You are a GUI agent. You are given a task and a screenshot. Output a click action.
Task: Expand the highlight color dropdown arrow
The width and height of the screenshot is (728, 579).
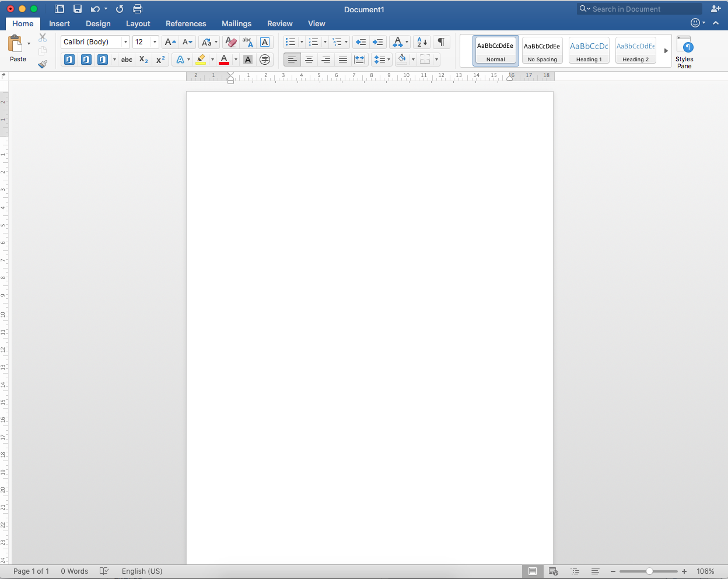click(212, 60)
